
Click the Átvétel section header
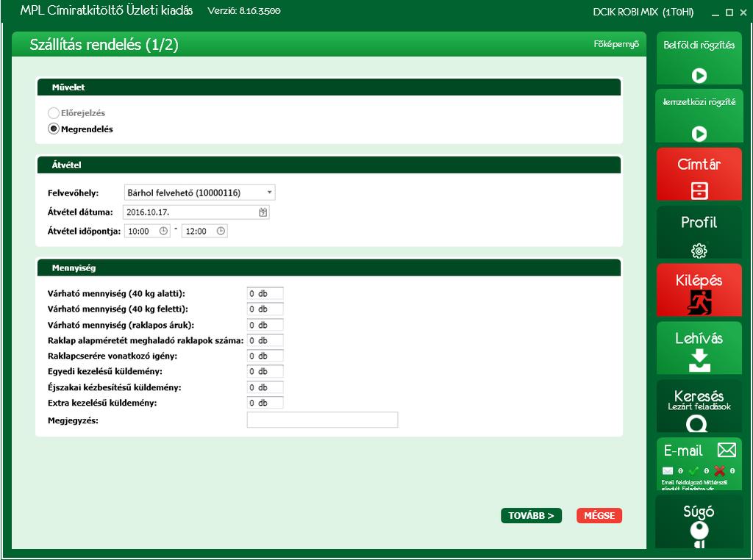click(329, 165)
